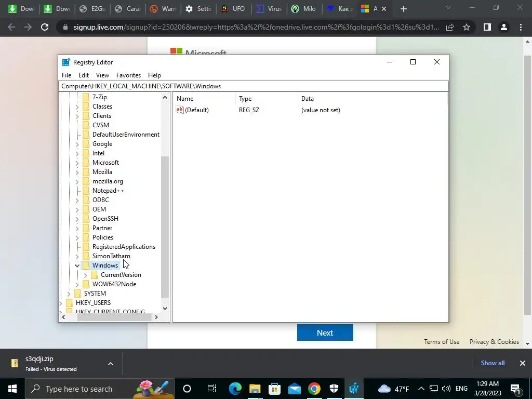Launch Microsoft Edge from the taskbar

click(x=235, y=389)
